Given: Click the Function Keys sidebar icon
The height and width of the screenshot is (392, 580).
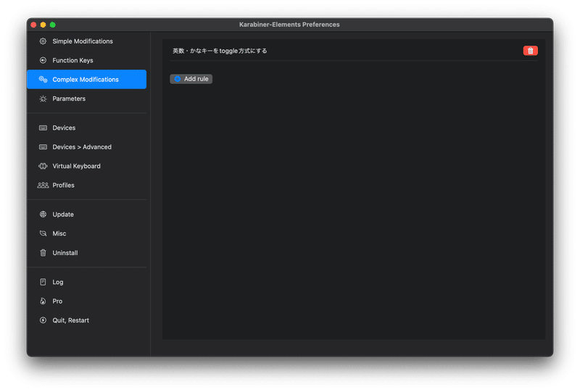Looking at the screenshot, I should coord(43,60).
